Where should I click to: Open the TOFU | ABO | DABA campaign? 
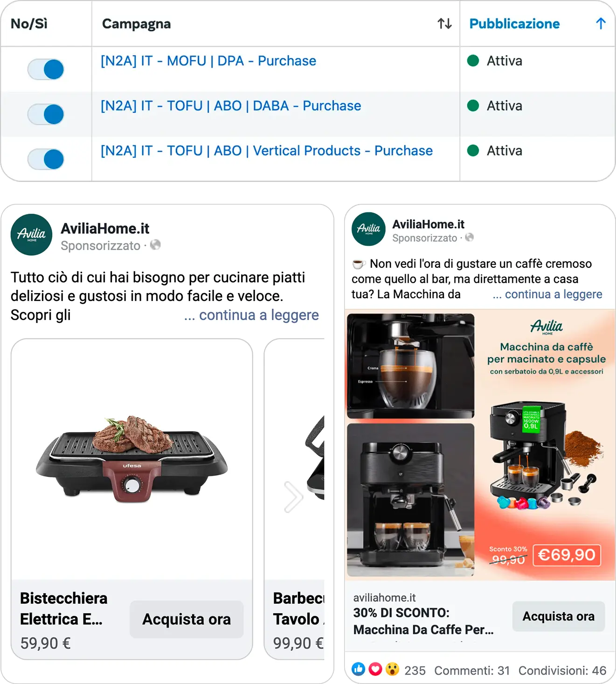(x=231, y=105)
